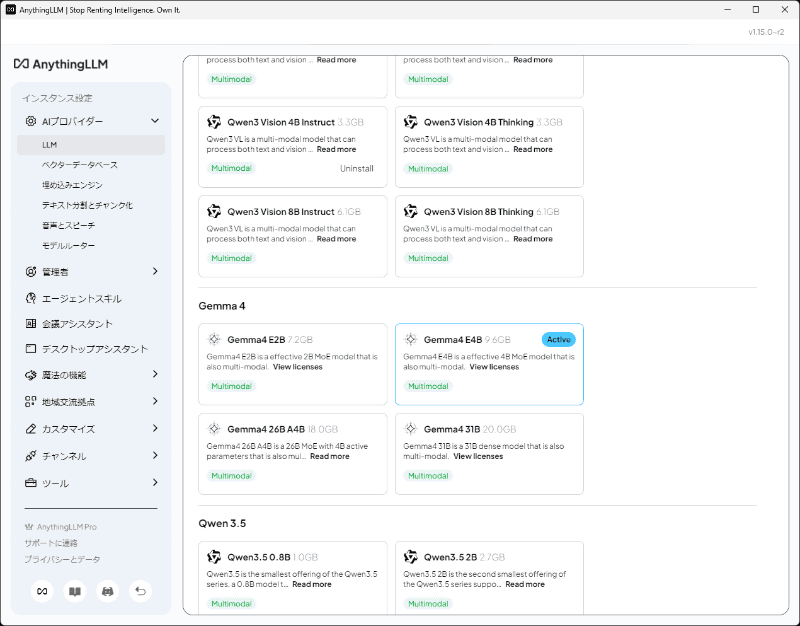Expand the ツール section chevron
The image size is (800, 626).
155,483
